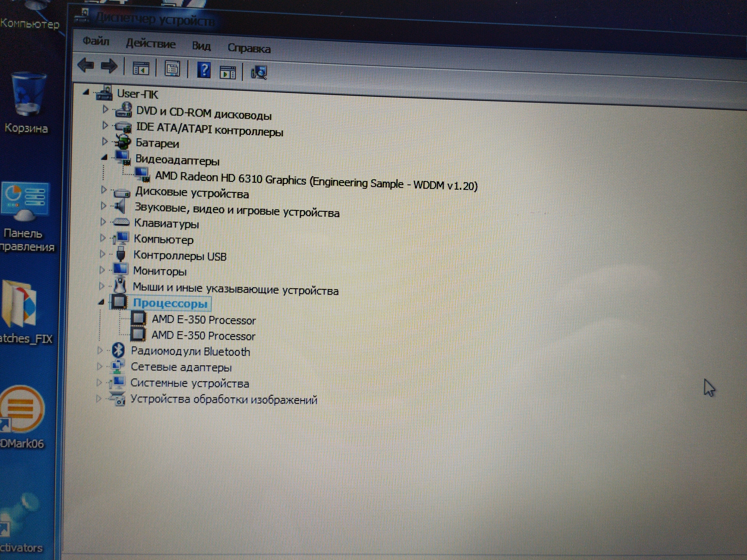Screen dimensions: 747x560
Task: Expand DVD и CD-ROM дисководы node
Action: [x=105, y=110]
